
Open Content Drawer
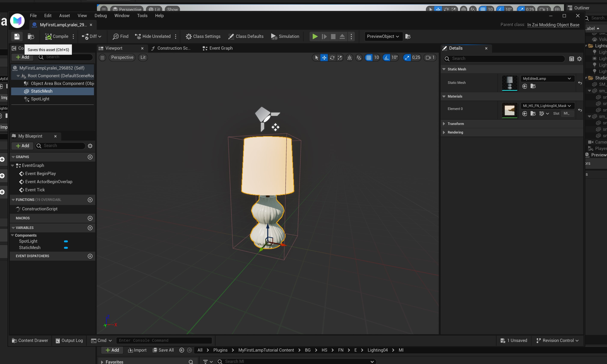30,340
